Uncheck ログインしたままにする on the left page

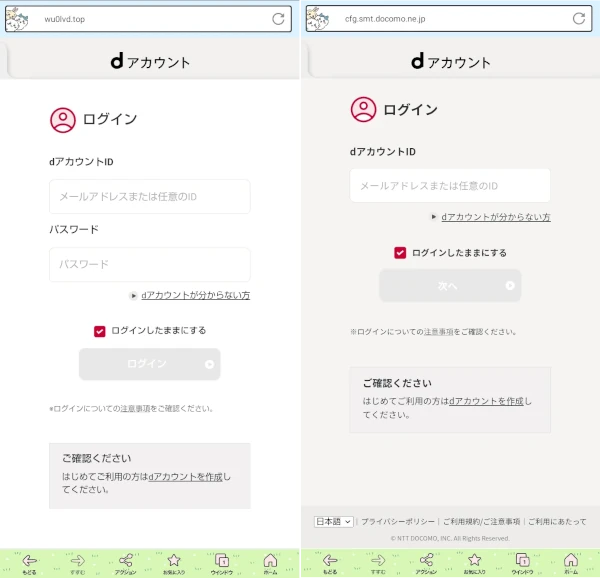(99, 331)
